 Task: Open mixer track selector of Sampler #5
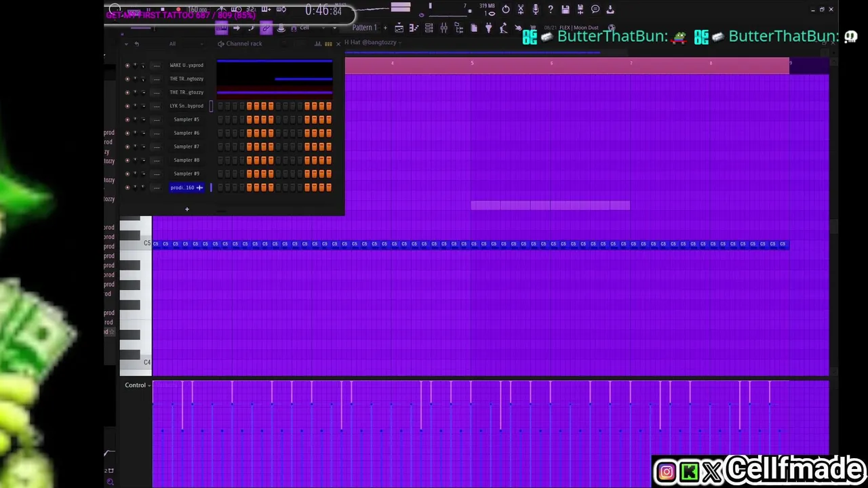coord(157,119)
